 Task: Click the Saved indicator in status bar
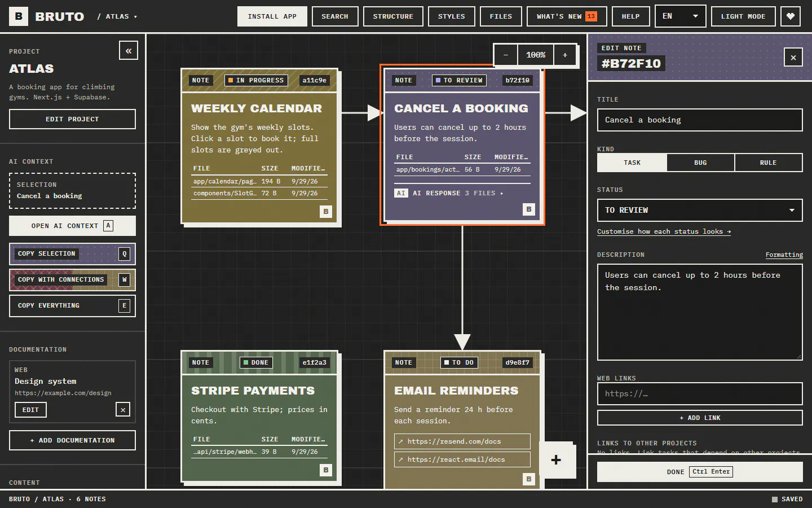coord(787,499)
